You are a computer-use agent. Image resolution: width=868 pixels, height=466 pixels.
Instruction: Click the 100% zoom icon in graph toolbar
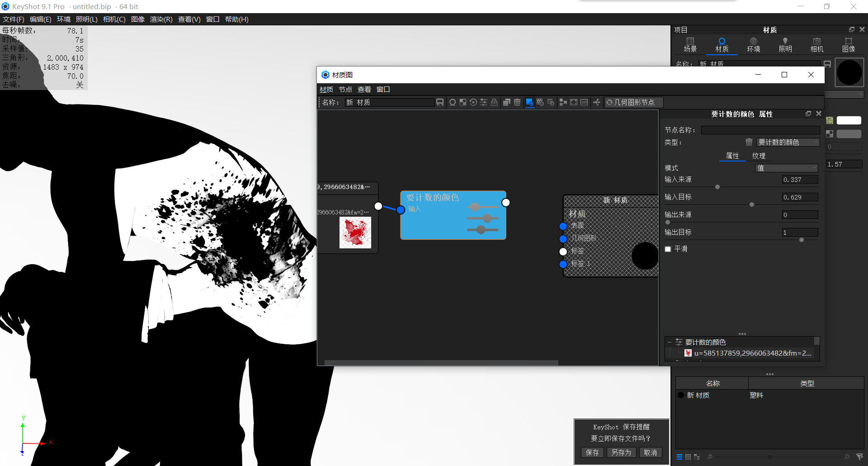(x=584, y=102)
